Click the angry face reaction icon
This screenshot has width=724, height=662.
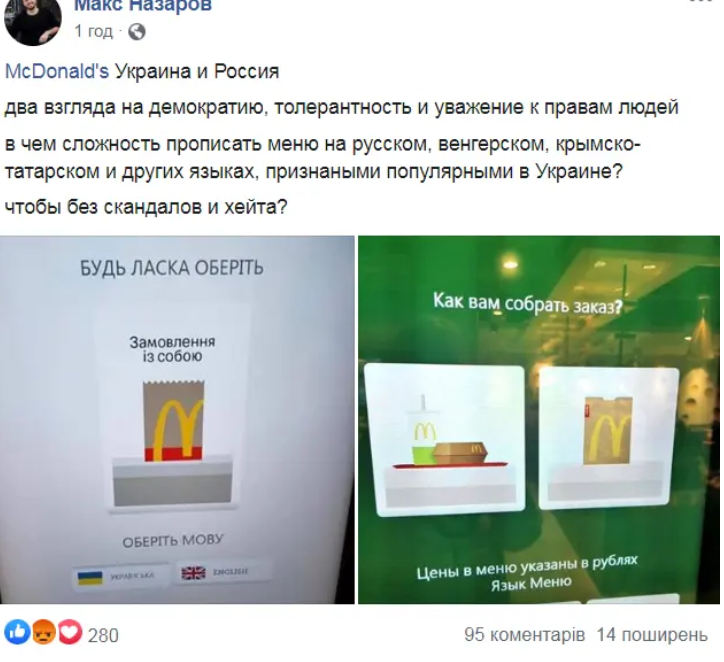click(43, 632)
